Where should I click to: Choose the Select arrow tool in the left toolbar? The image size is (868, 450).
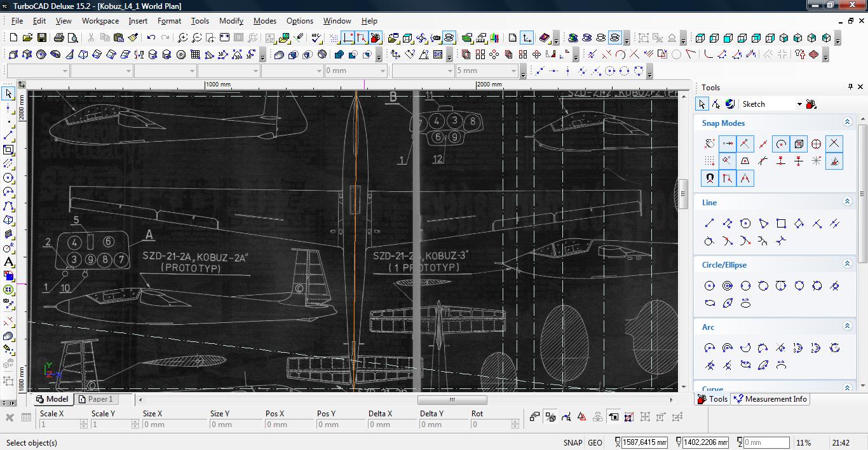(x=8, y=93)
